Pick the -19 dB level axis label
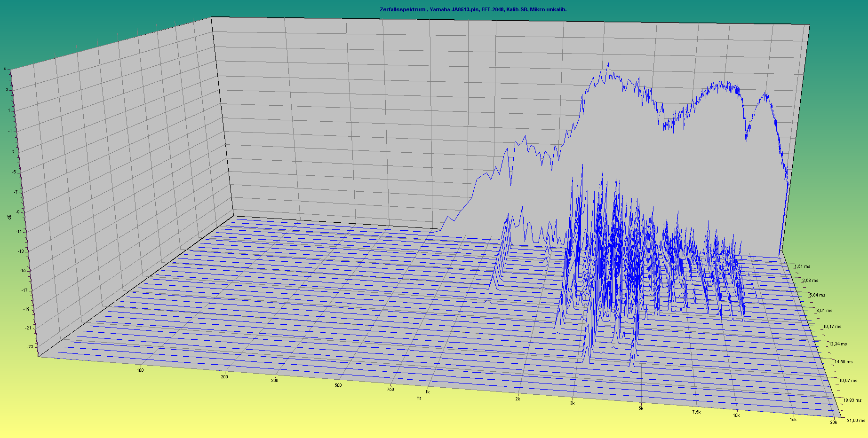 [27, 309]
